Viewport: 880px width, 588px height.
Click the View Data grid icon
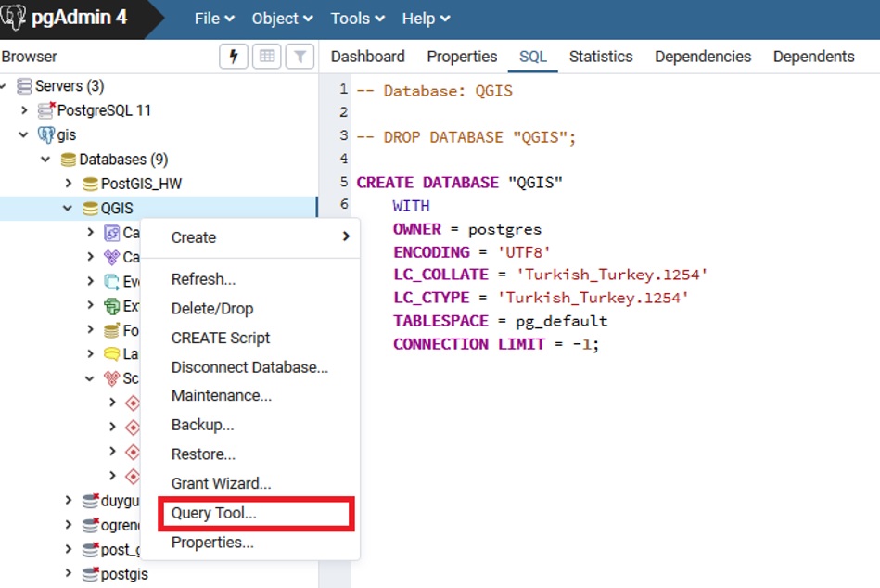tap(266, 57)
